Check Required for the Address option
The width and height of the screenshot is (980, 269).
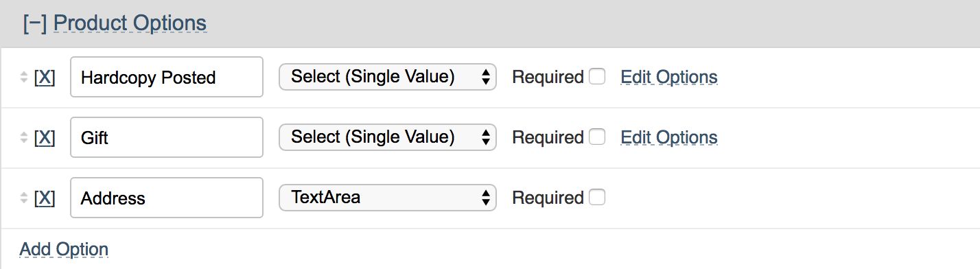tap(597, 198)
